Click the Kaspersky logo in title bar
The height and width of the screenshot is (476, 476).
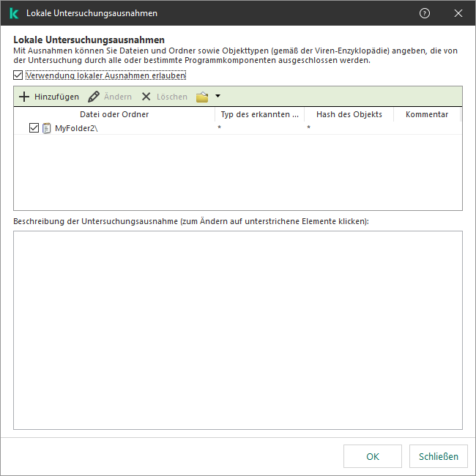(x=13, y=13)
